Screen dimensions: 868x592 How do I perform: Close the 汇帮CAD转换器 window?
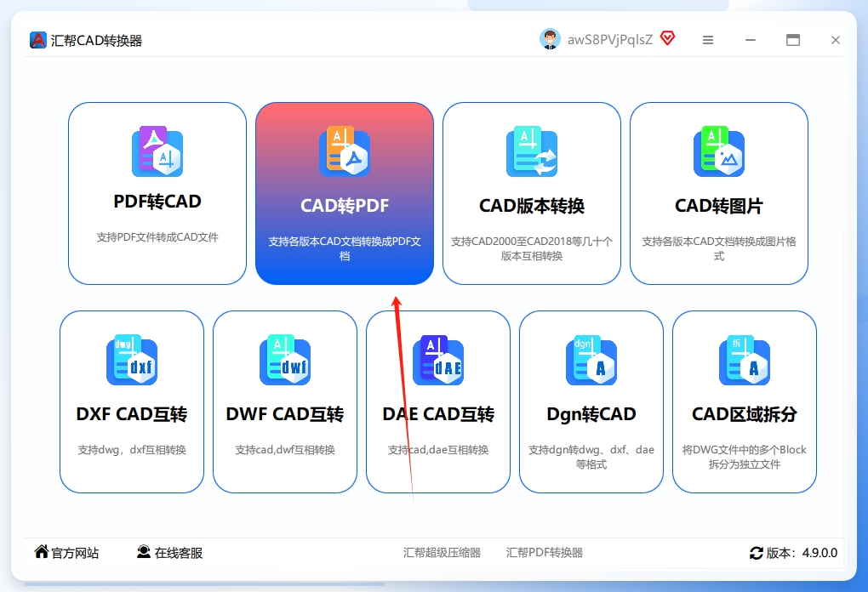coord(836,40)
